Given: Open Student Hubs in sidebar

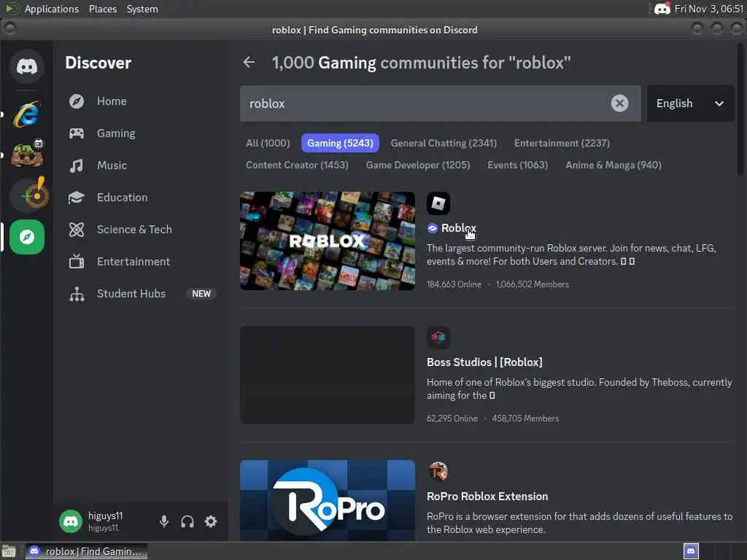Looking at the screenshot, I should pyautogui.click(x=141, y=294).
